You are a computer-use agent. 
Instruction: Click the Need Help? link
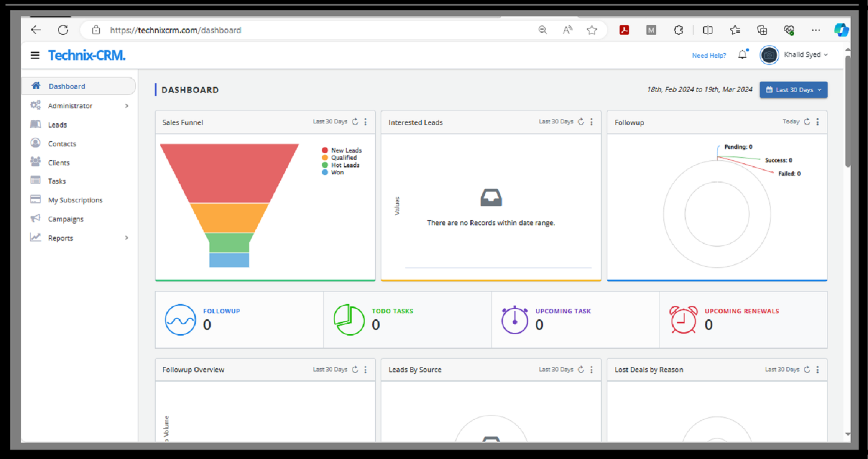pyautogui.click(x=709, y=55)
